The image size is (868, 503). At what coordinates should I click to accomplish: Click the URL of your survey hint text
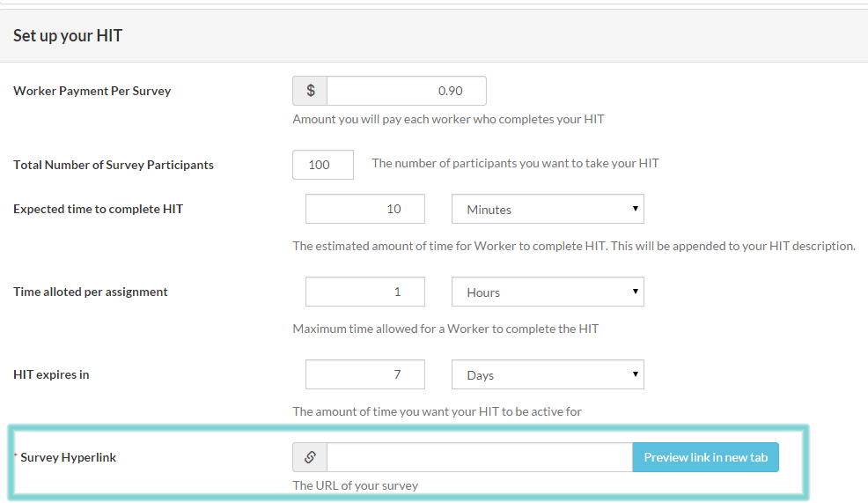click(356, 485)
